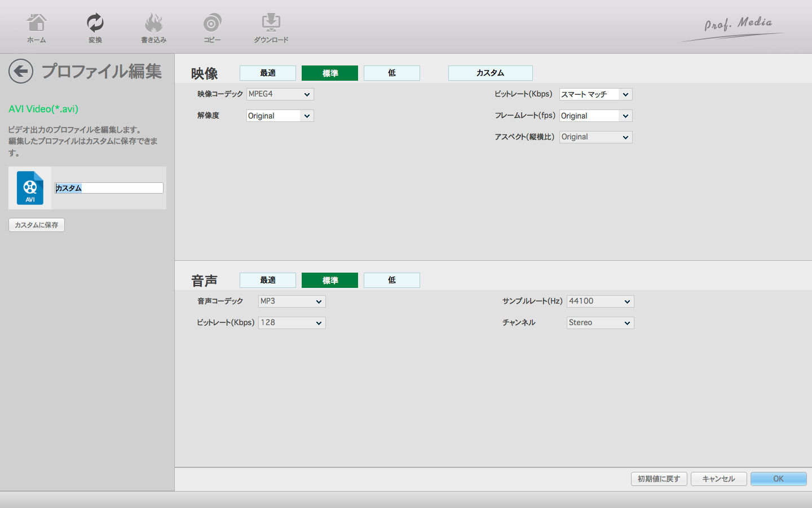Open the チャンネル Stereo dropdown
Image resolution: width=812 pixels, height=508 pixels.
pos(600,323)
